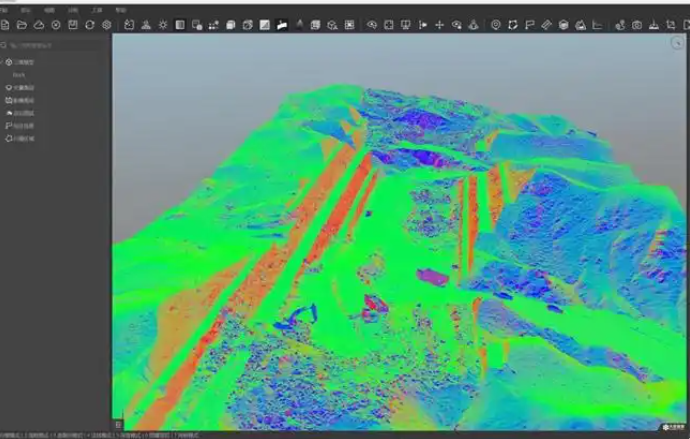
Task: Select the Dock child item in the tree
Action: click(x=19, y=75)
